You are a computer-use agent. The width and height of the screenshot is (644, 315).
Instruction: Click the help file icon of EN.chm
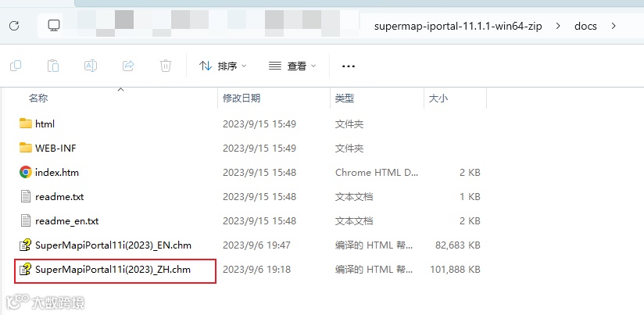(26, 245)
